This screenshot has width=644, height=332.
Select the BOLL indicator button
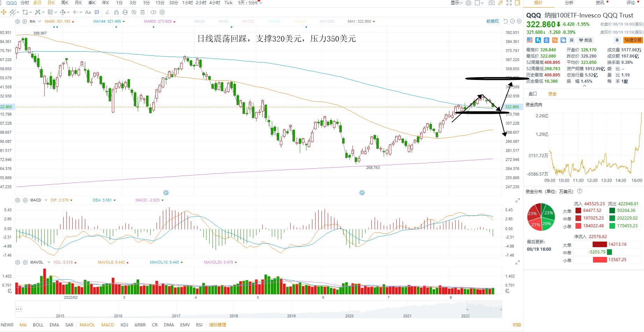[38, 325]
